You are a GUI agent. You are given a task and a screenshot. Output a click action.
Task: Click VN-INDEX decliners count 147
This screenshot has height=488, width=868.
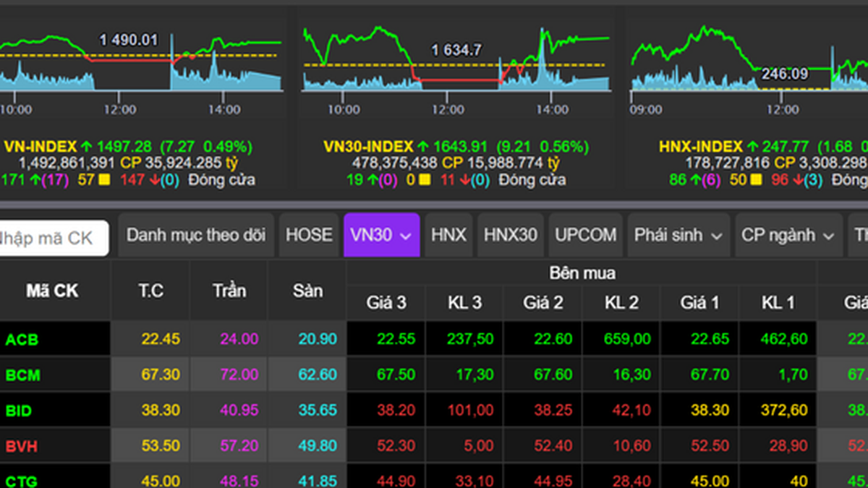pos(132,180)
